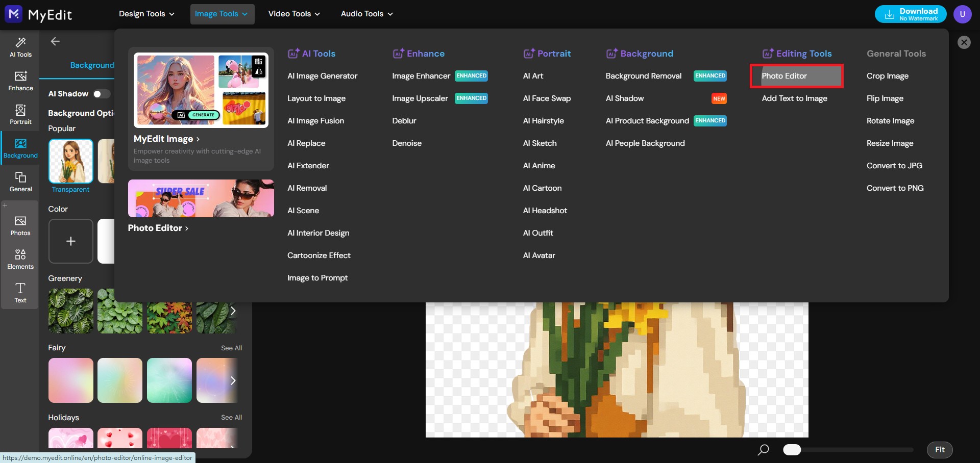Click the Download No Watermark button
980x463 pixels.
(x=910, y=14)
